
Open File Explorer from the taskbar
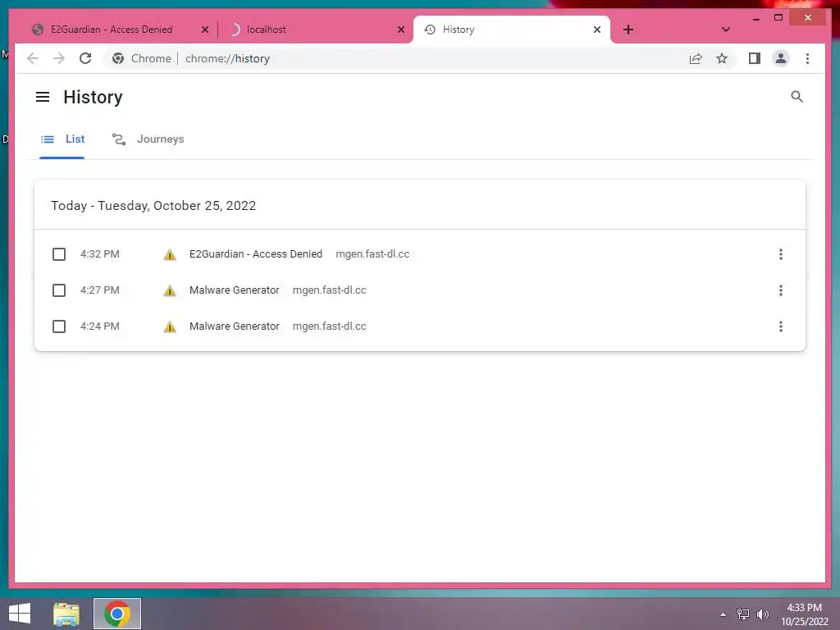pos(66,614)
